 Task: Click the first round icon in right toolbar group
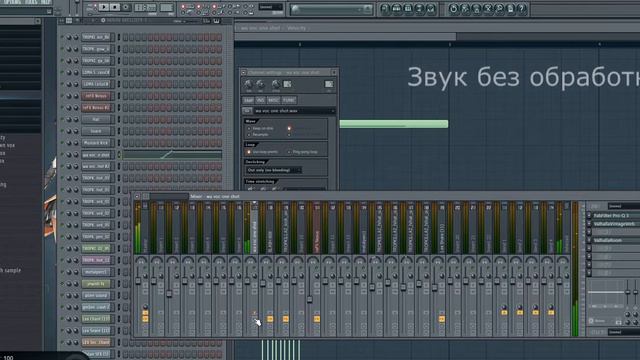point(453,8)
